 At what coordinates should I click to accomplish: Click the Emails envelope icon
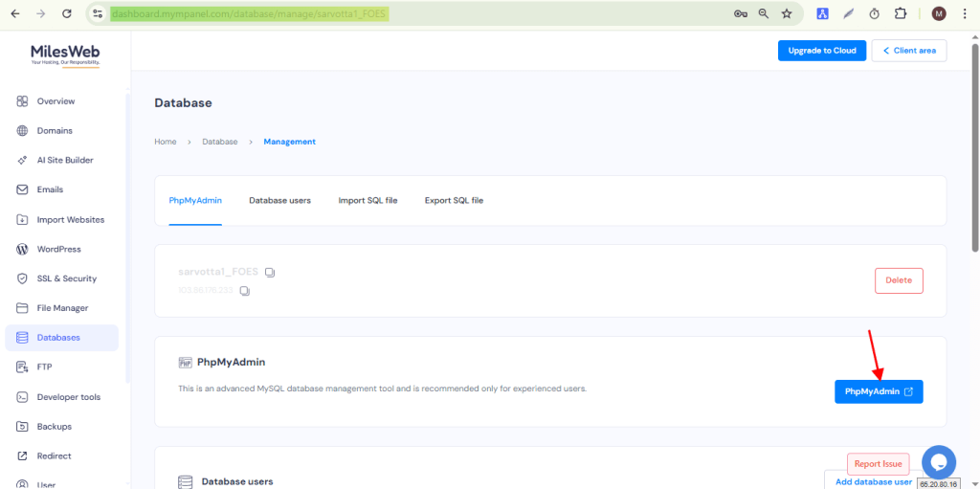click(x=23, y=189)
